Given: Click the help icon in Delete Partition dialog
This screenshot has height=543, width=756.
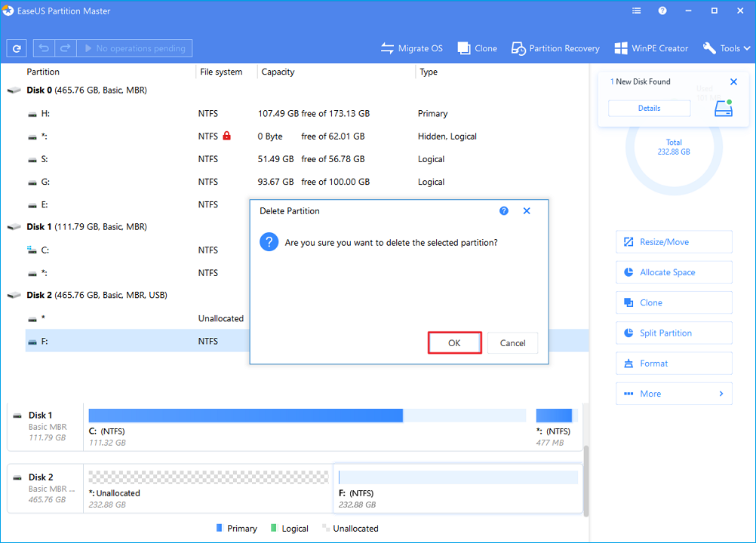Looking at the screenshot, I should (x=504, y=211).
